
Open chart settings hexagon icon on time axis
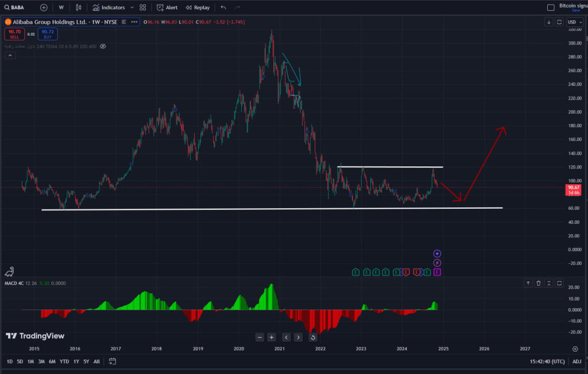575,349
